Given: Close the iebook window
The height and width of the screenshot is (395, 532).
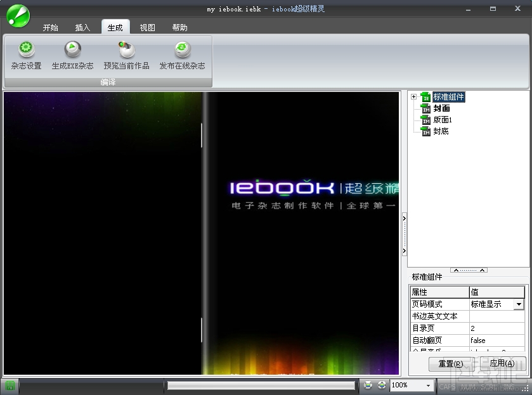Looking at the screenshot, I should coord(517,8).
